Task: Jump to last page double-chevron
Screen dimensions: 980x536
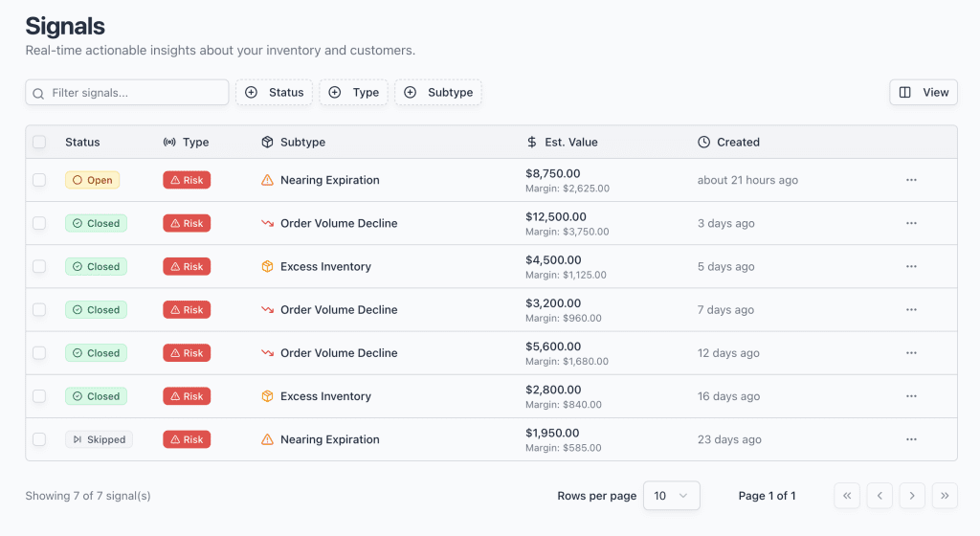Action: [945, 496]
